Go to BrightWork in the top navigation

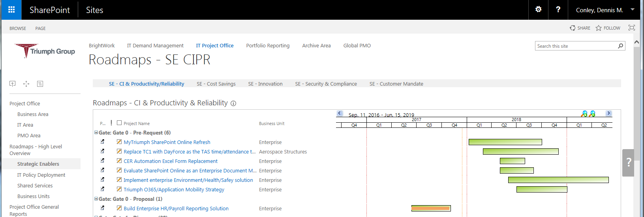(102, 46)
